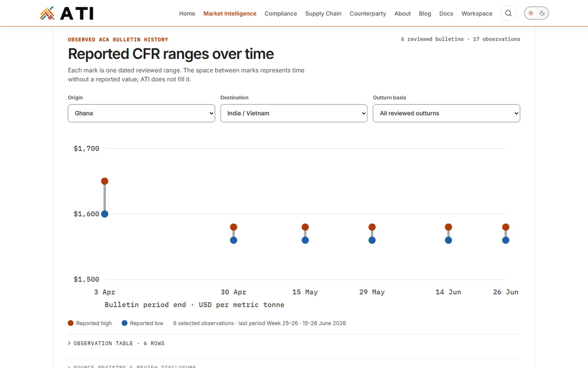Click '6 reviewed bulletins · 17 observations' text

[460, 39]
